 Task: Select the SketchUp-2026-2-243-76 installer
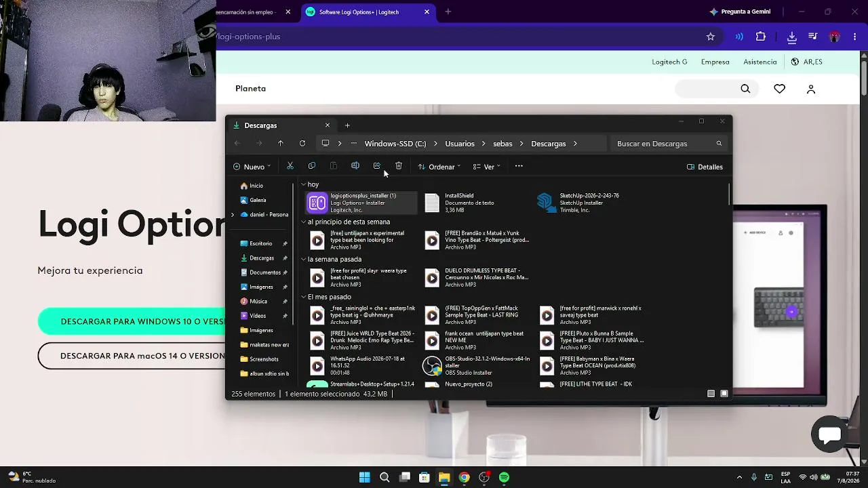click(x=589, y=203)
